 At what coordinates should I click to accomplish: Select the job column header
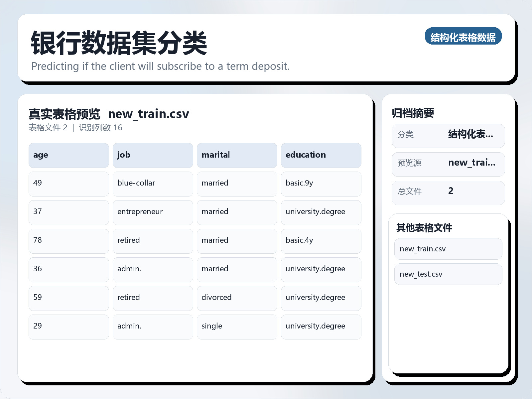tap(153, 155)
